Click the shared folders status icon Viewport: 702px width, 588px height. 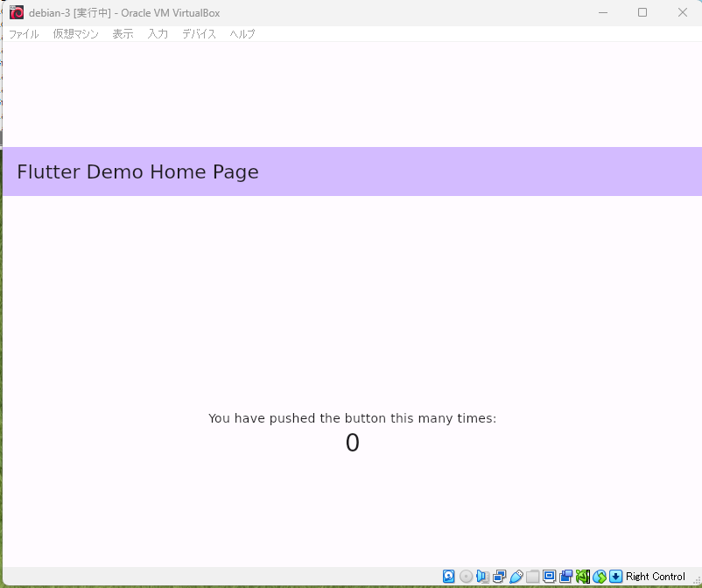(532, 576)
